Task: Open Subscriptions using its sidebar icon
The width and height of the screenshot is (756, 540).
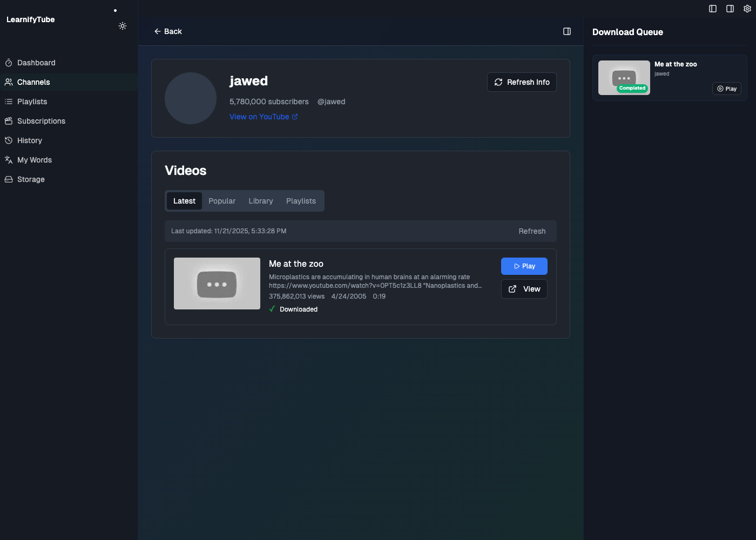Action: 9,121
